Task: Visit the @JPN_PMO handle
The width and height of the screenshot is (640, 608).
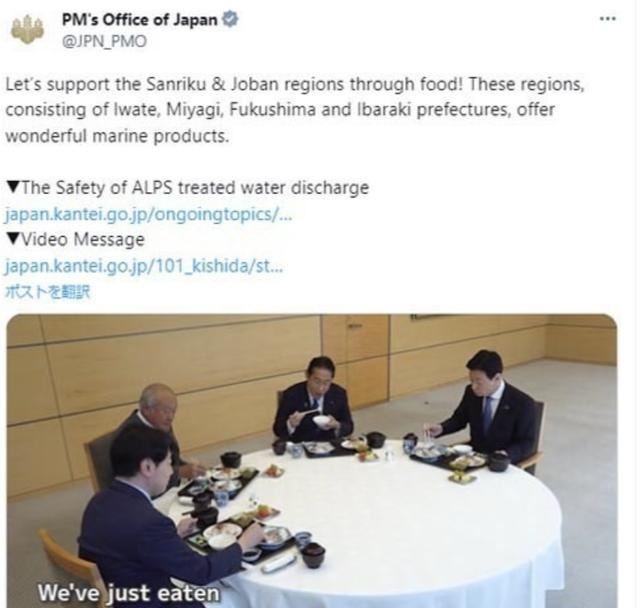Action: point(104,42)
